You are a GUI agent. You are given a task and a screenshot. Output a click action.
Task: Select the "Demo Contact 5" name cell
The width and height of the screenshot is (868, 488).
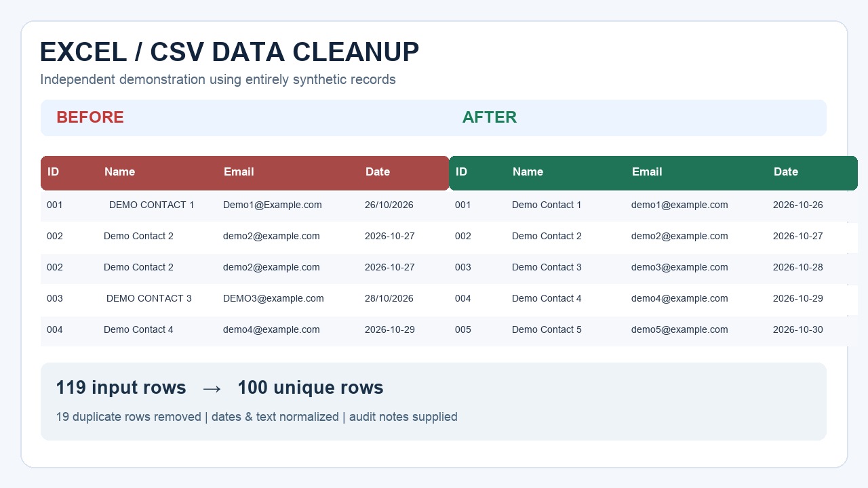pyautogui.click(x=547, y=329)
